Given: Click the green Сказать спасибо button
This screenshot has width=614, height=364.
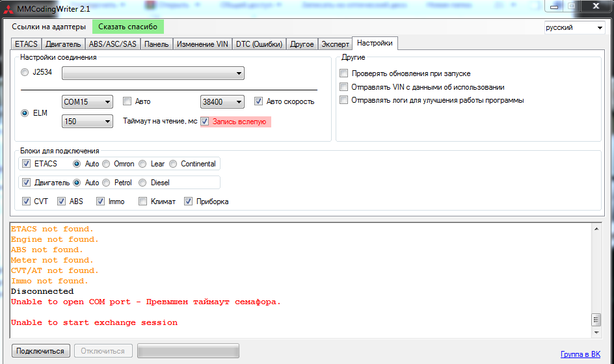Looking at the screenshot, I should [x=128, y=27].
